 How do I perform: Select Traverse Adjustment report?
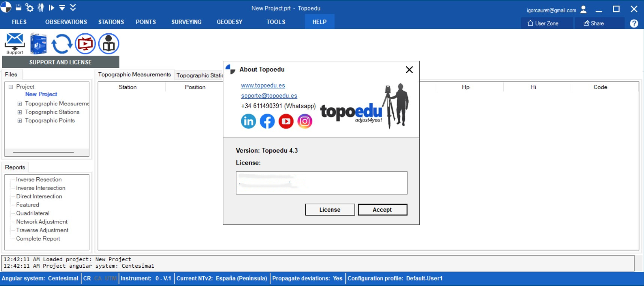click(x=42, y=230)
